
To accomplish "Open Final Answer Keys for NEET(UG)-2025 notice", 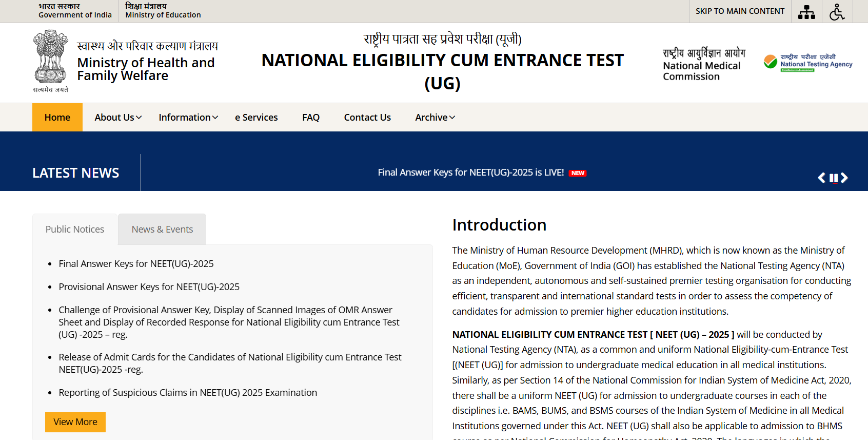I will click(136, 263).
